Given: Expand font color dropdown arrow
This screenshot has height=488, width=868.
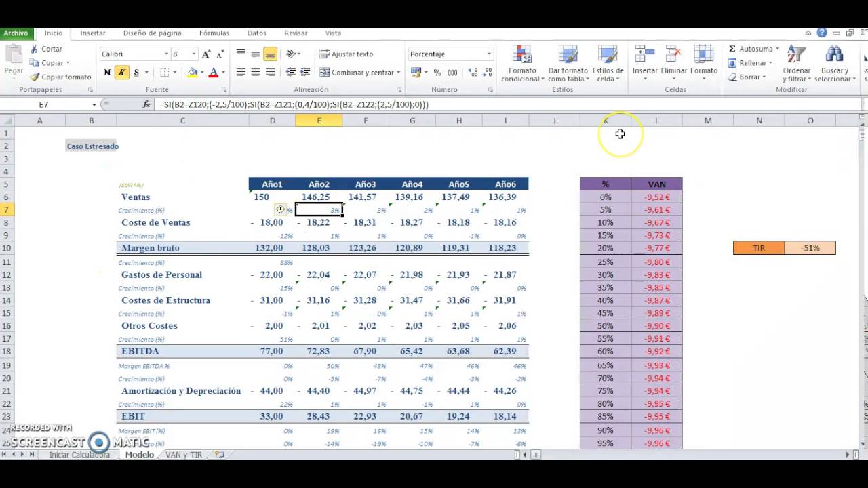Looking at the screenshot, I should pos(223,73).
